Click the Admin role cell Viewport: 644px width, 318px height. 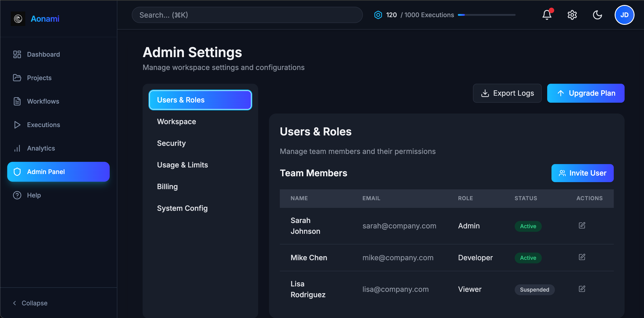(469, 226)
